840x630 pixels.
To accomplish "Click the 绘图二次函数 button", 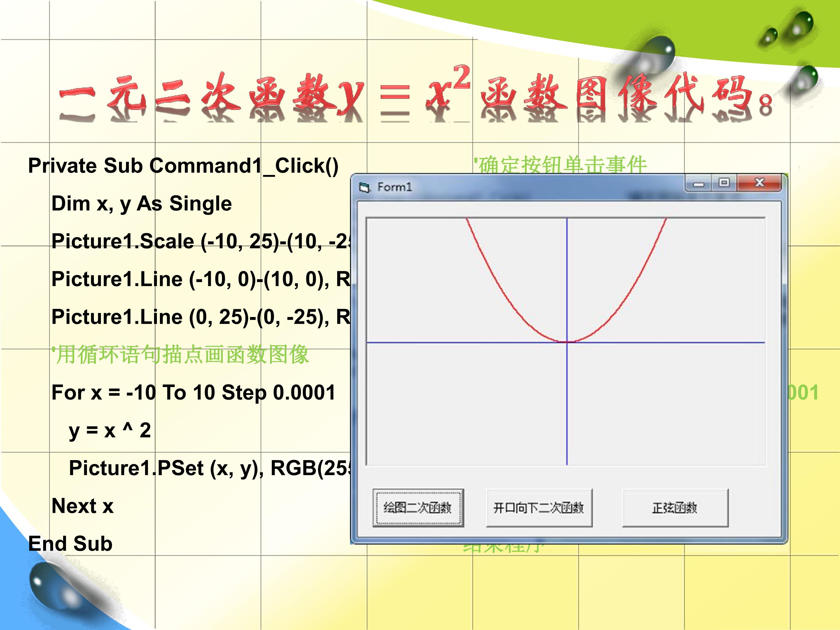I will pos(418,508).
